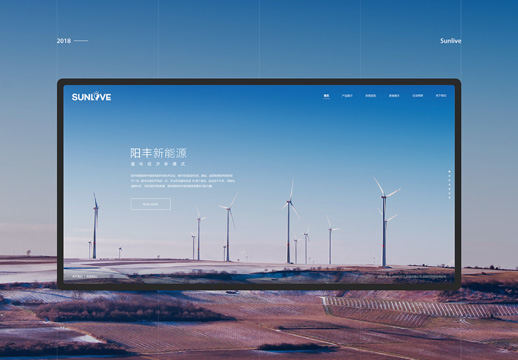Click the footer text at the bottom right
This screenshot has height=360, width=518.
pos(412,277)
